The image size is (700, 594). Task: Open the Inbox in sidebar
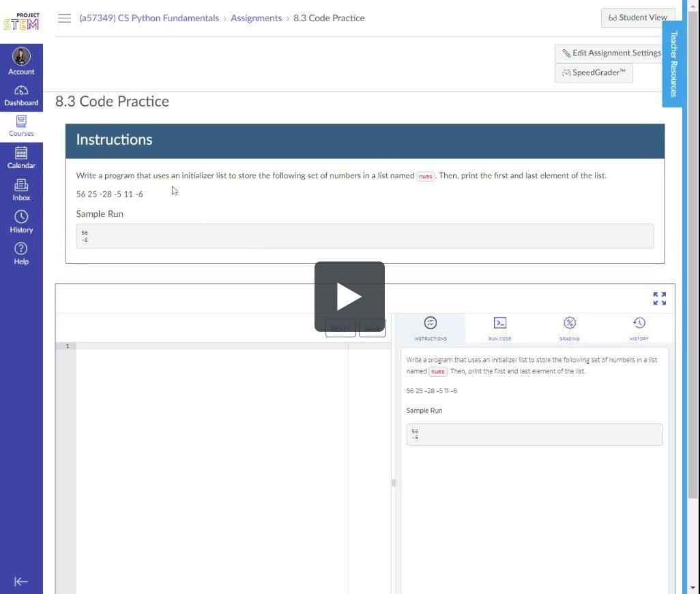coord(21,190)
